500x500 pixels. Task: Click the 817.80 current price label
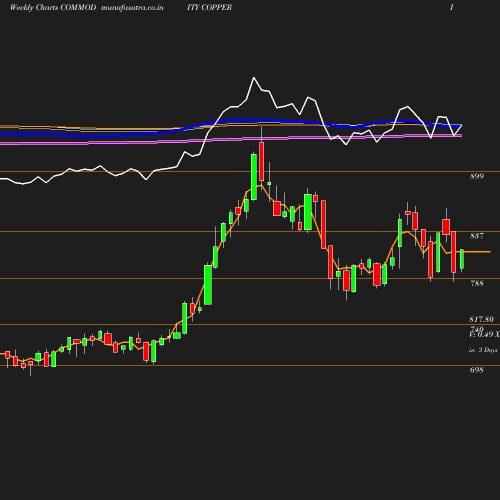point(481,319)
